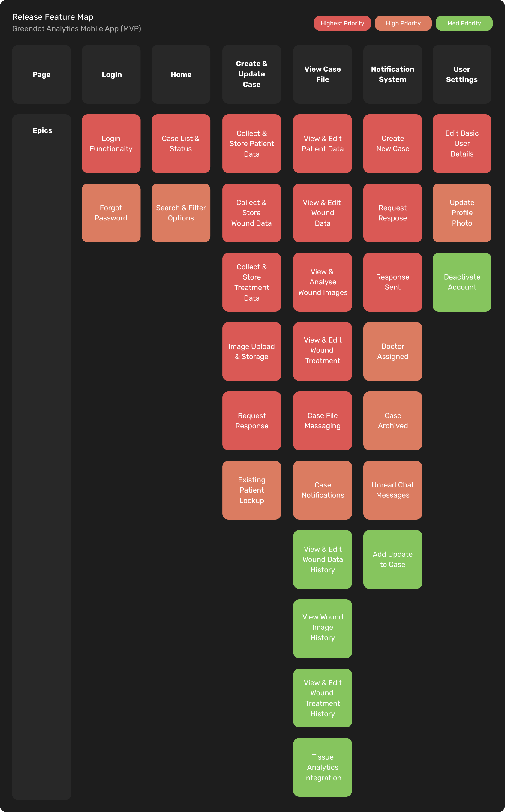Select the Update Profile Photo card

coord(461,213)
